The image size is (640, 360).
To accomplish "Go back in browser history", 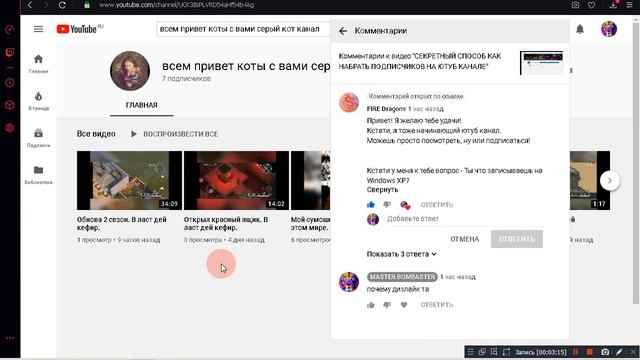I will pyautogui.click(x=30, y=5).
